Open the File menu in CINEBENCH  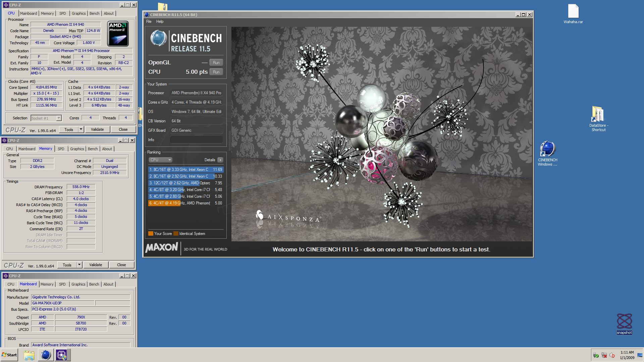(149, 21)
